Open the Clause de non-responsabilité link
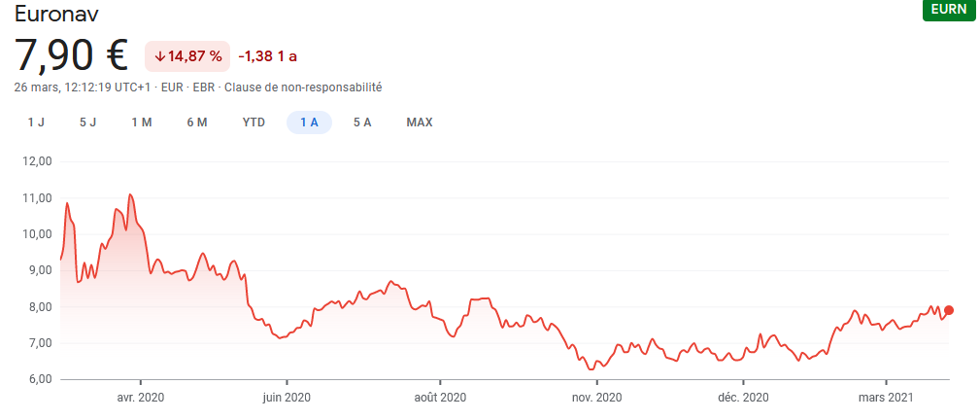 302,87
